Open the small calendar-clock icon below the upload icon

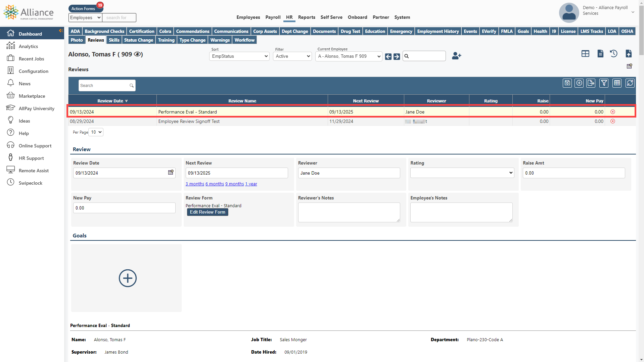[630, 66]
